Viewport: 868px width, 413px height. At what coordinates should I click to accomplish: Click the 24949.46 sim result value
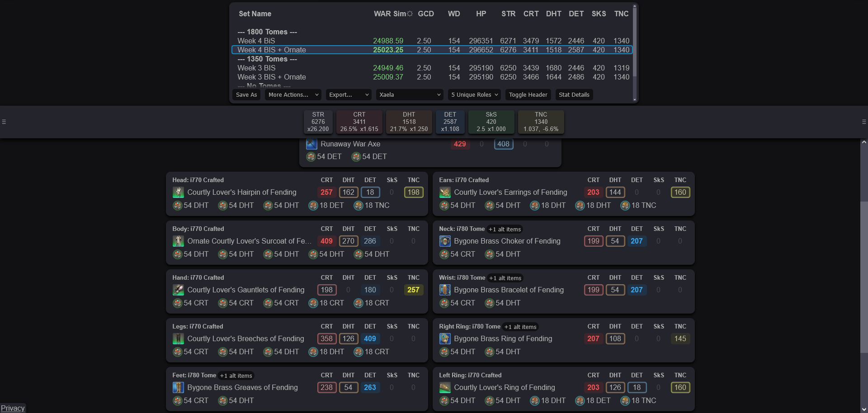pos(388,68)
